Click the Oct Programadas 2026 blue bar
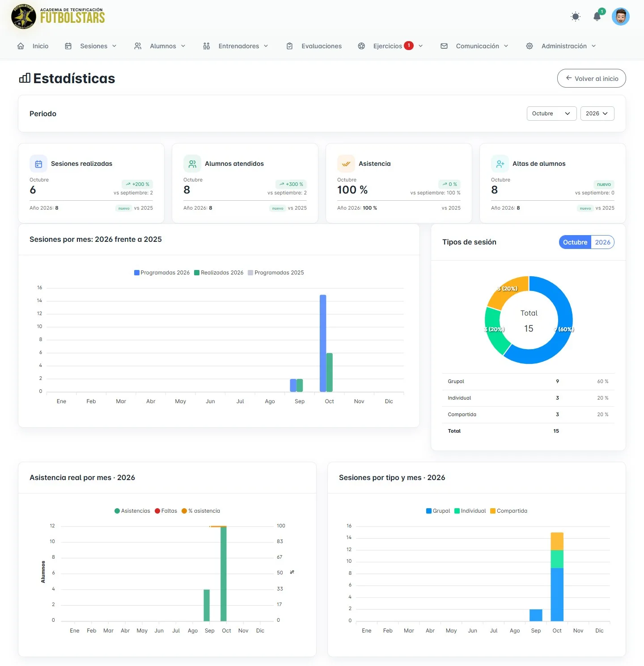Screen dimensions: 644x666 click(323, 343)
